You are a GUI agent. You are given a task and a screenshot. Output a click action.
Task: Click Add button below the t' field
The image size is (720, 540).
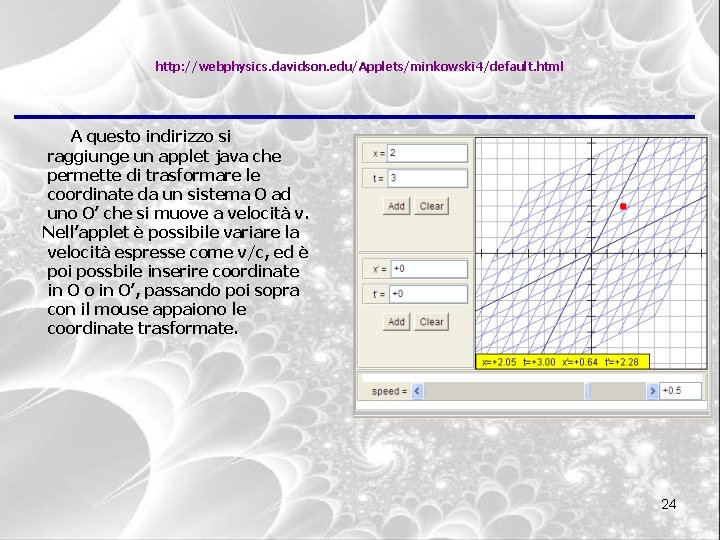396,322
